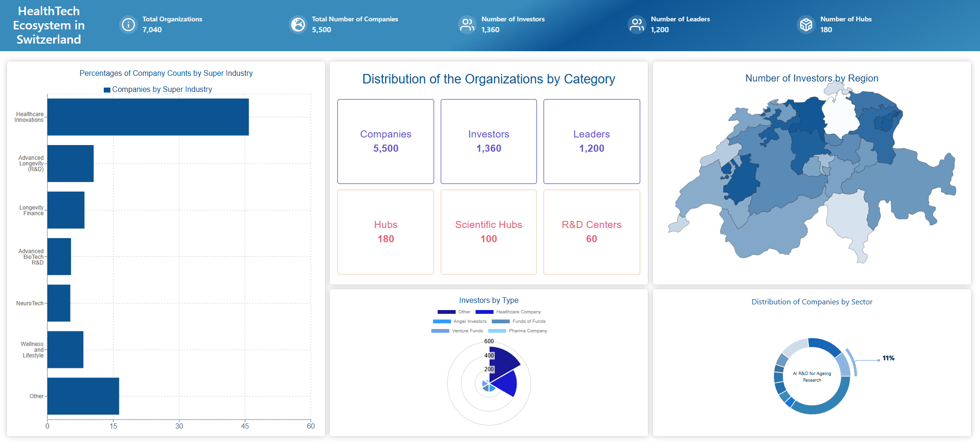Hide Angel Investors in the investors chart
980x448 pixels.
click(x=460, y=321)
